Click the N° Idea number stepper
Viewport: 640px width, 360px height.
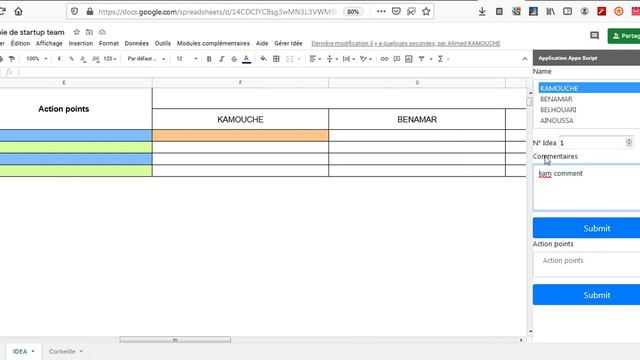click(629, 142)
